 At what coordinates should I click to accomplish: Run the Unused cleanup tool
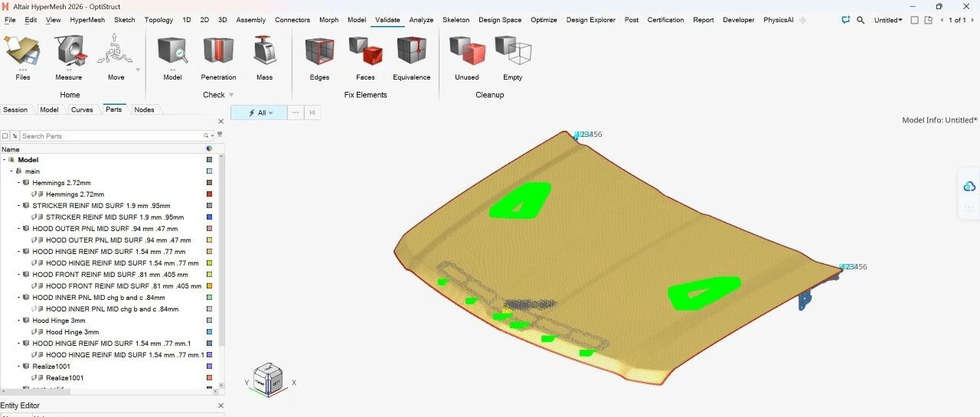click(467, 52)
